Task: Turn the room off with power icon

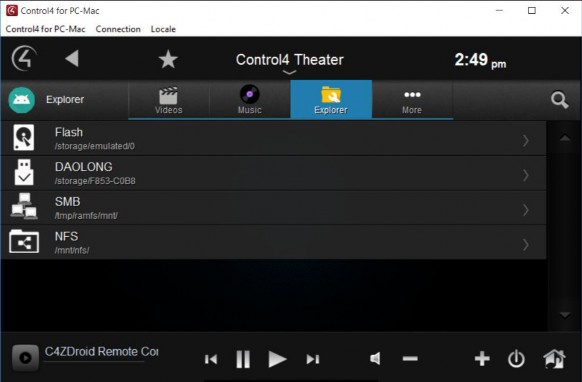Action: tap(516, 359)
